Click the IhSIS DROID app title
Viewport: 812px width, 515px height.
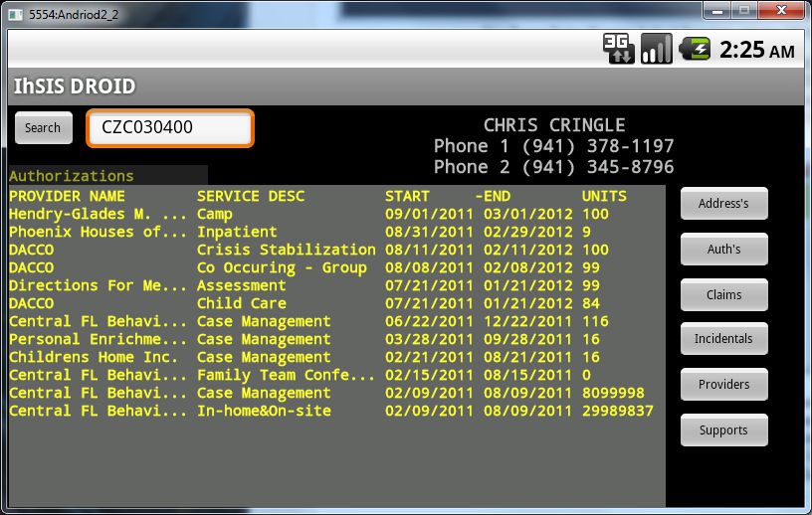[x=75, y=86]
